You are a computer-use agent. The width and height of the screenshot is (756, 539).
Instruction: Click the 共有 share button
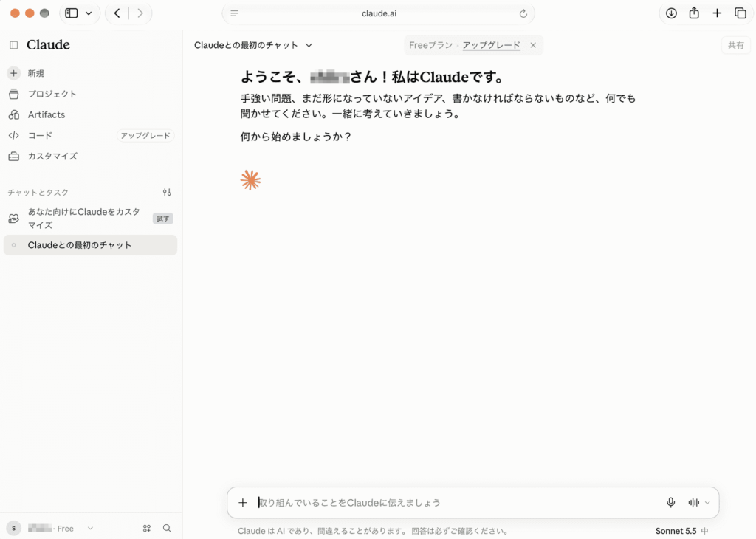[736, 45]
